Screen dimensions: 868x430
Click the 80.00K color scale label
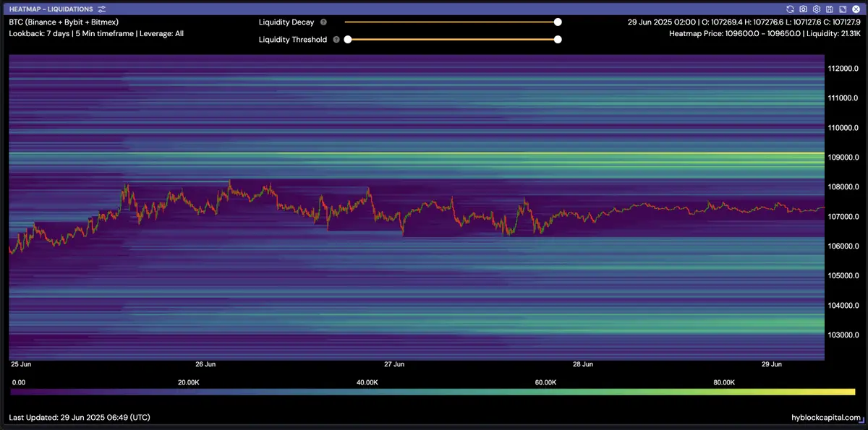(x=724, y=382)
